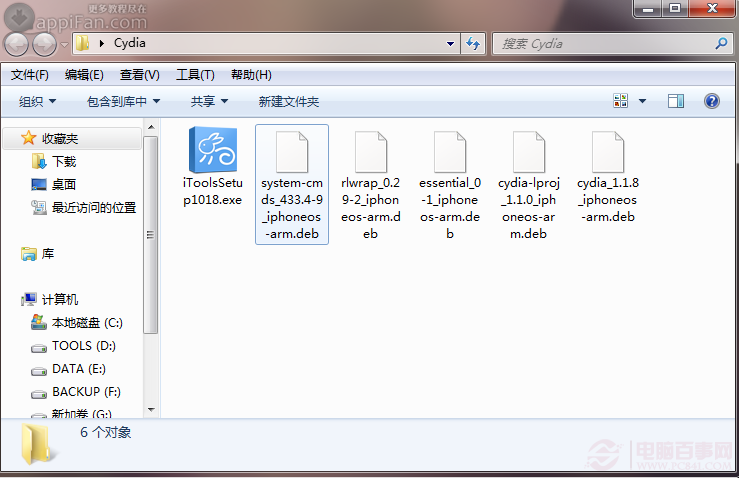Screen dimensions: 739x478
Task: Click the file name essential_0-1_iphoneos-arm.deb
Action: click(450, 208)
